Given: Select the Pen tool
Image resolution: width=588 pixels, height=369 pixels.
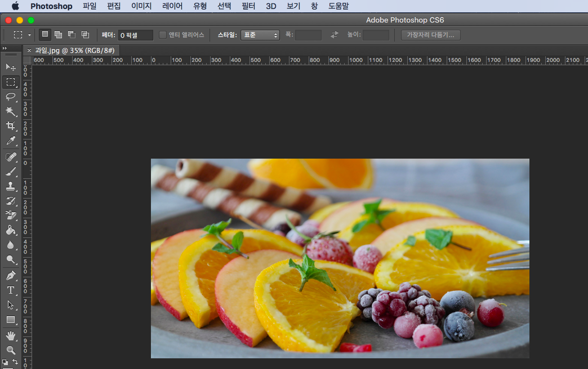Looking at the screenshot, I should [x=11, y=276].
